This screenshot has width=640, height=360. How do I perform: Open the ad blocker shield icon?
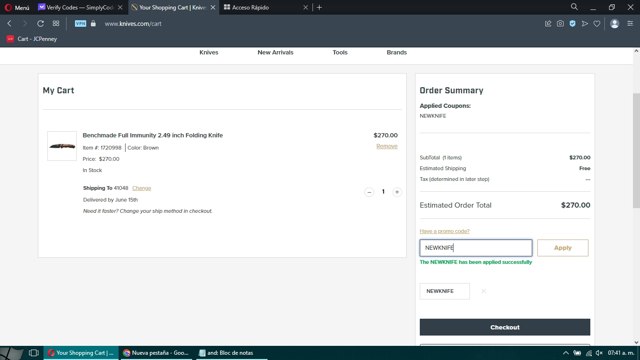[572, 24]
